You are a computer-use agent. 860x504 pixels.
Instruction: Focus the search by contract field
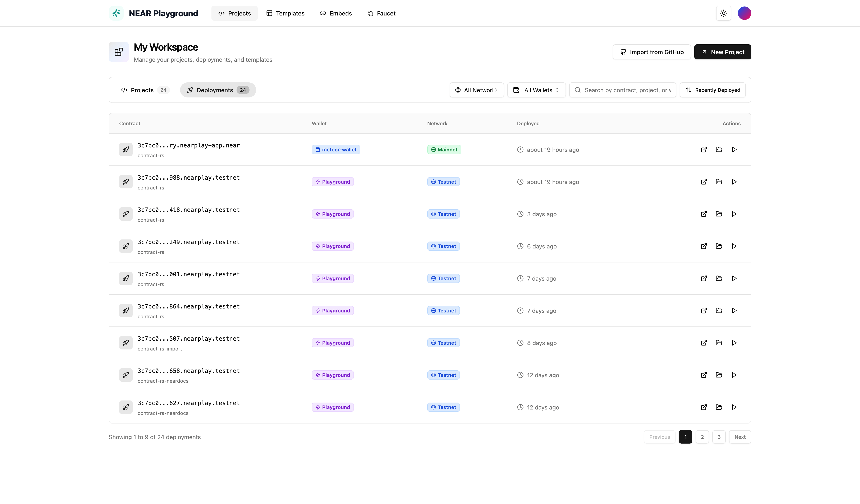pyautogui.click(x=622, y=90)
